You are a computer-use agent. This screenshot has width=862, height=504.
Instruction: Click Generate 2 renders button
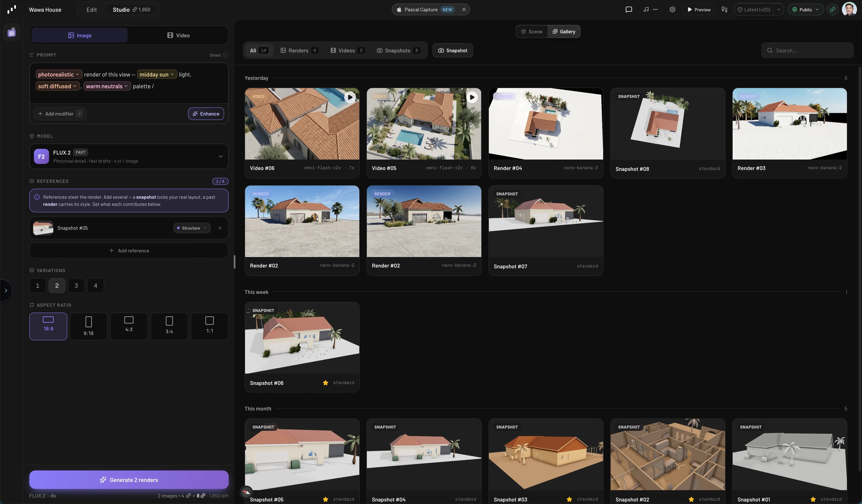point(129,480)
